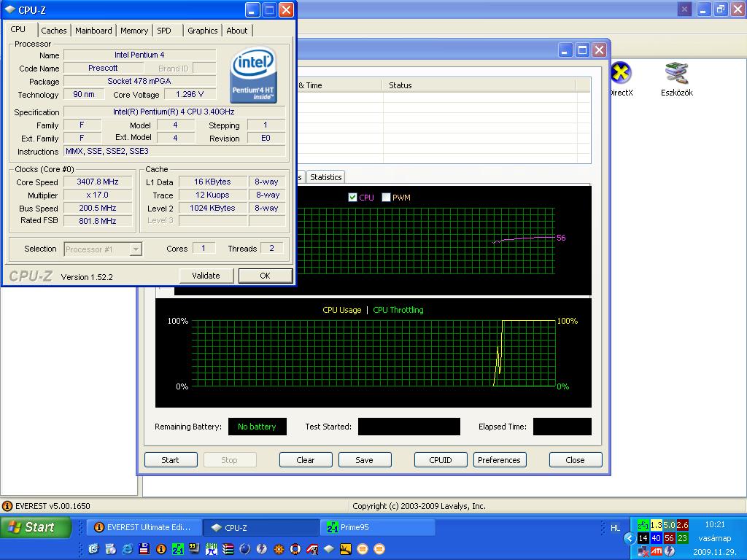Open the About tab in CPU-Z
The width and height of the screenshot is (747, 560).
pyautogui.click(x=237, y=31)
